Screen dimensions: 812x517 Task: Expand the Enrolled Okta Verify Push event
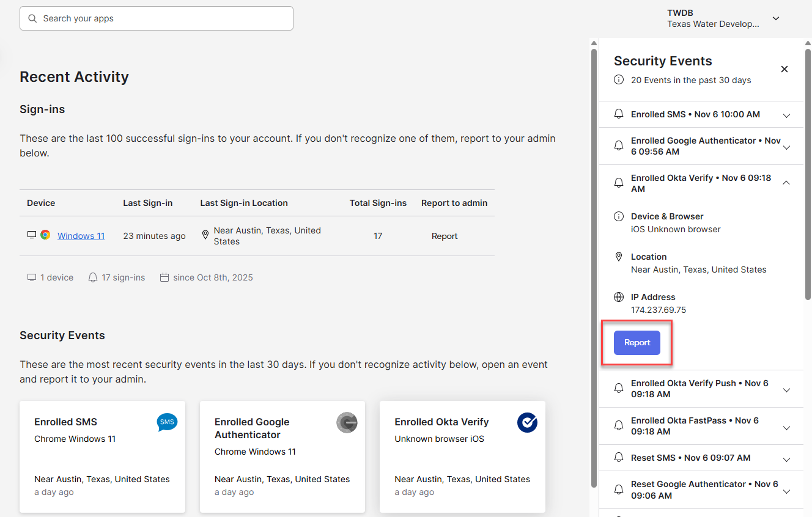coord(786,389)
